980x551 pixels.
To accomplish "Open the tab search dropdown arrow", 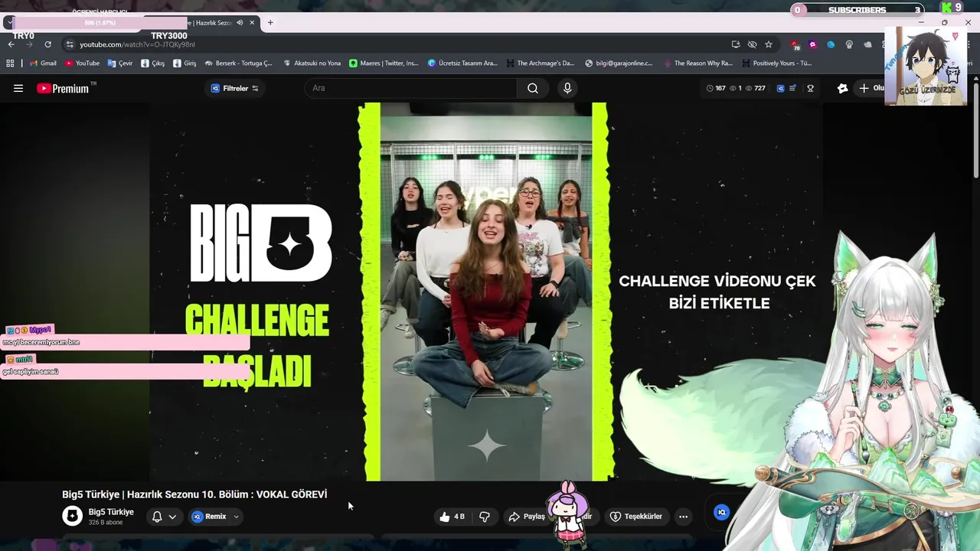I will (x=8, y=22).
